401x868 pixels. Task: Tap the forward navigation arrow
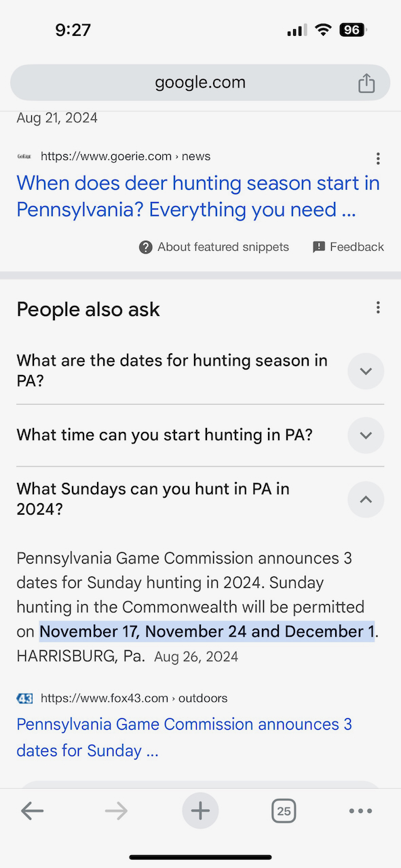[116, 810]
